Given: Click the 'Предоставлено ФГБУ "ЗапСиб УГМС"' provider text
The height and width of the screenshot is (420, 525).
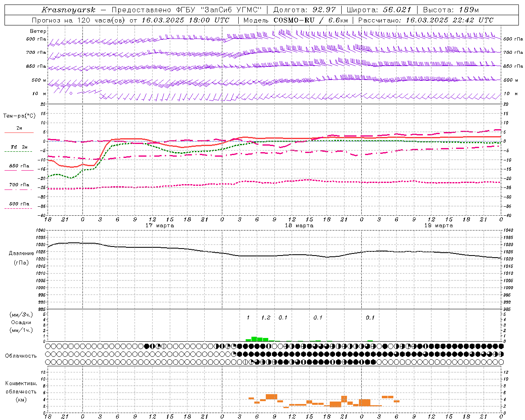Looking at the screenshot, I should point(187,10).
